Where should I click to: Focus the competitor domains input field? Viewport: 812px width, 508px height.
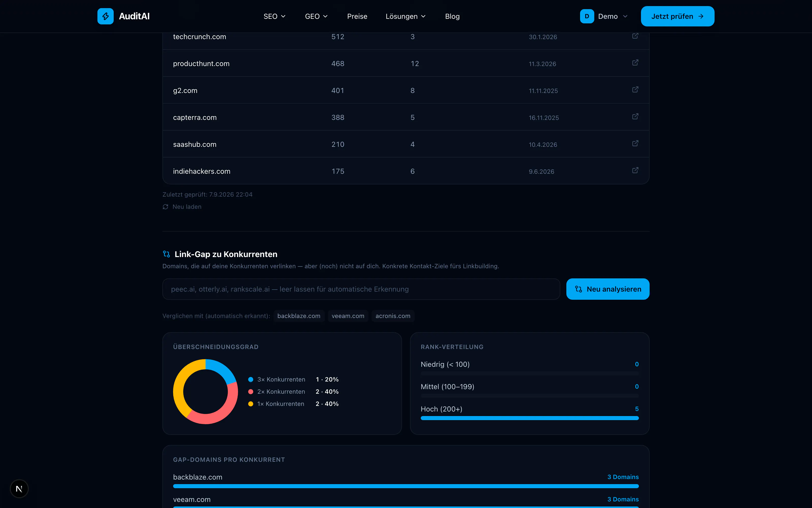[361, 289]
